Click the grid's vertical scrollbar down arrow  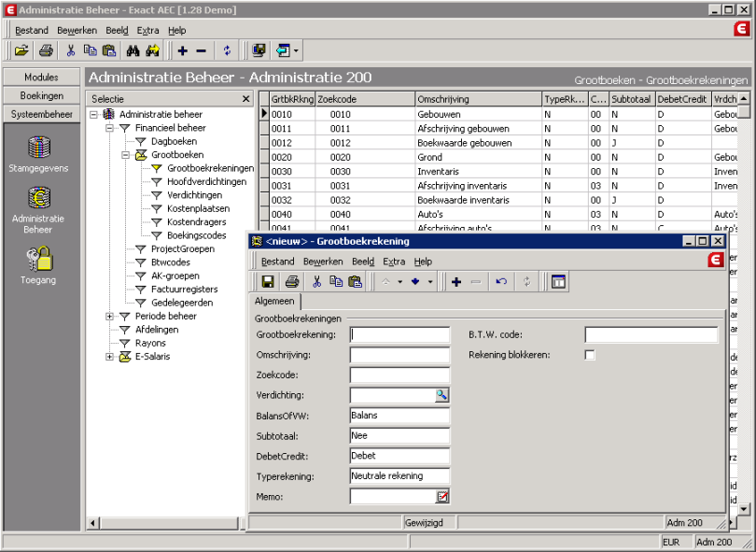click(744, 509)
